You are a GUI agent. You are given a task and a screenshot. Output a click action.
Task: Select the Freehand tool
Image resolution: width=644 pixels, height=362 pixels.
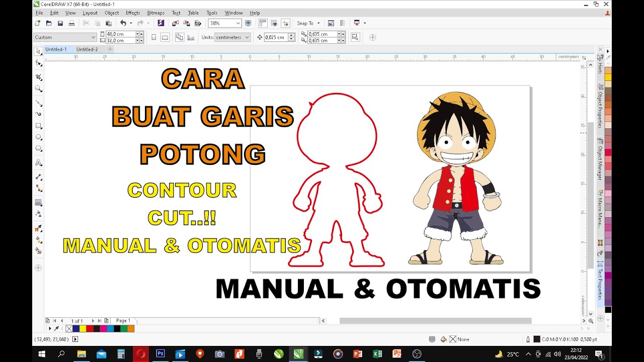[x=39, y=103]
